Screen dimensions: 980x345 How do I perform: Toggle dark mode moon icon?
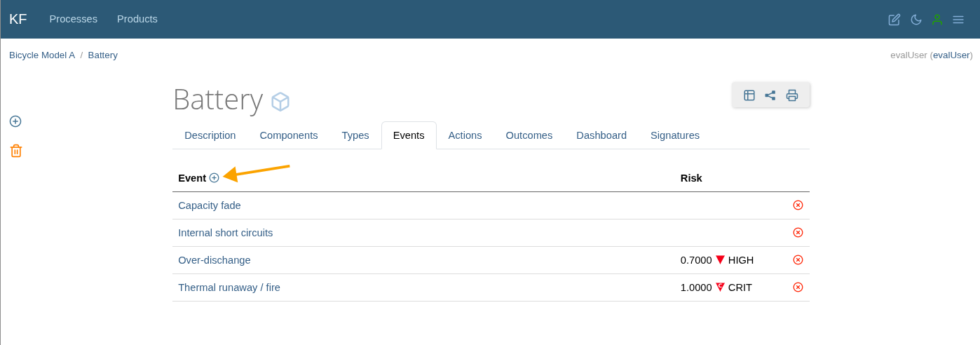pos(916,20)
